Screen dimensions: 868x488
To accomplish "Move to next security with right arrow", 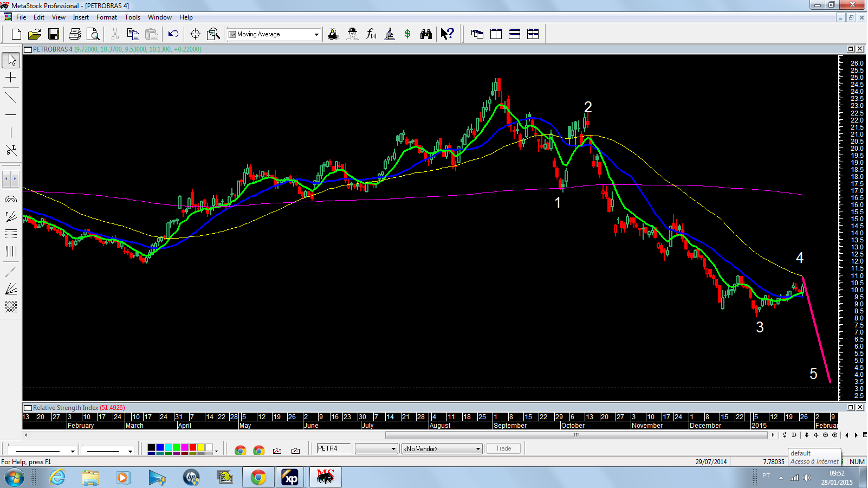I will [x=856, y=435].
